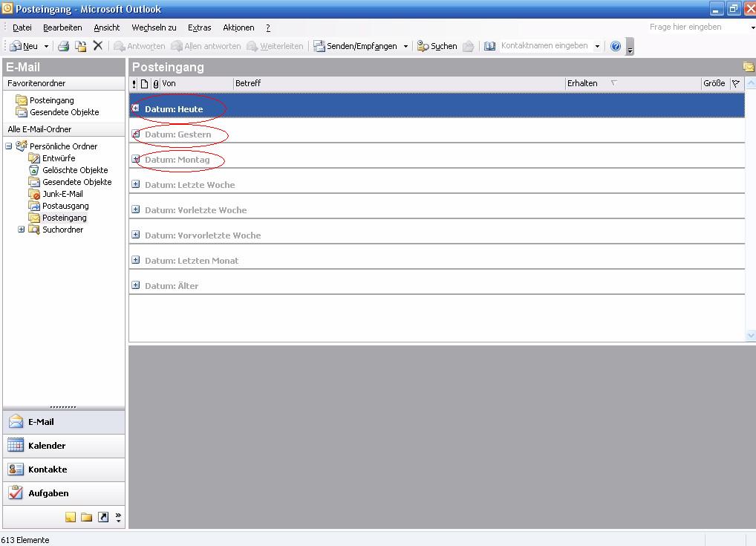The width and height of the screenshot is (756, 546).
Task: Switch to the Kalender pane
Action: [x=64, y=446]
